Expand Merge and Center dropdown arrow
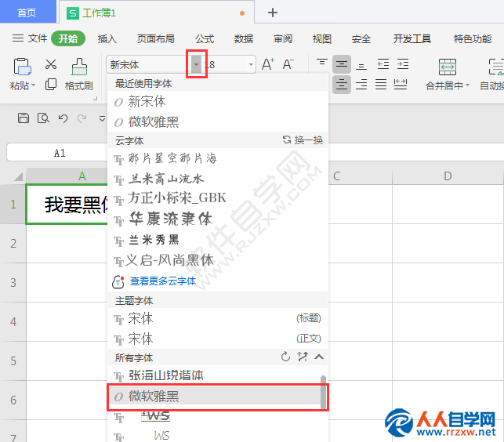This screenshot has width=504, height=442. [467, 85]
